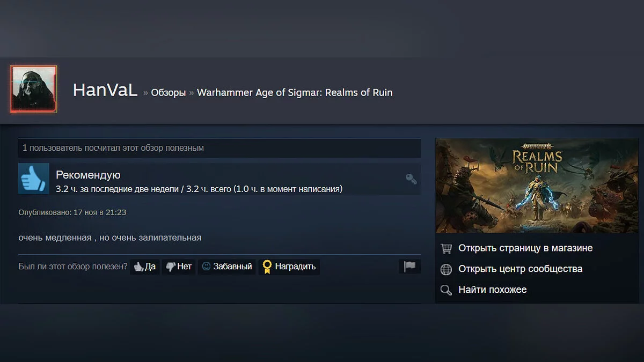This screenshot has width=644, height=362.
Task: Click the playtime text '3.2 ч. за последние две недели'
Action: (x=116, y=189)
